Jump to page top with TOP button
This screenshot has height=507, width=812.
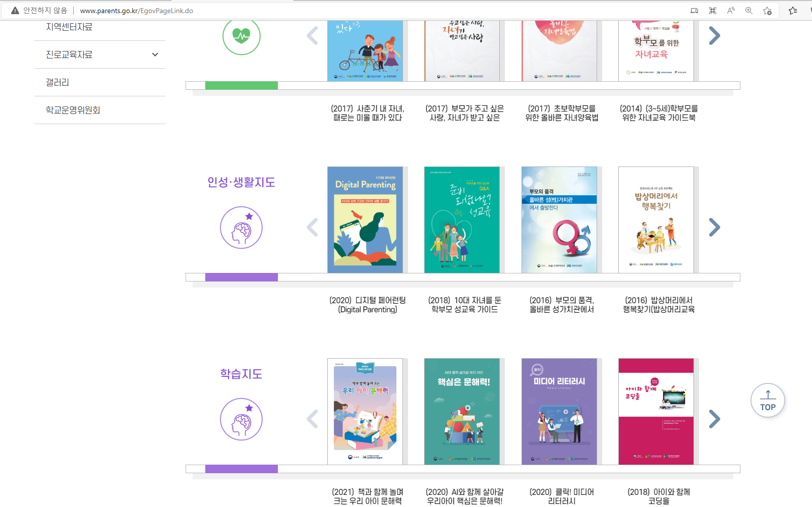[768, 401]
